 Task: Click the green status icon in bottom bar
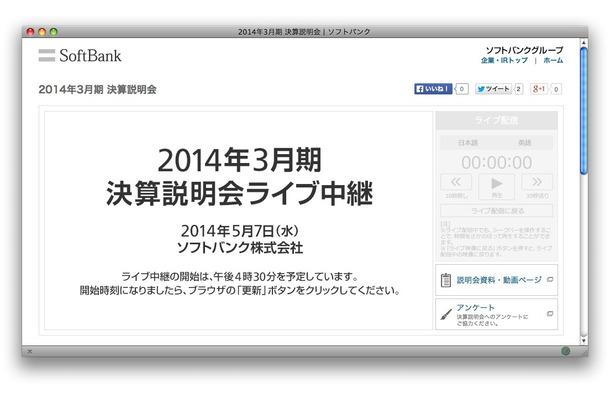[x=566, y=351]
